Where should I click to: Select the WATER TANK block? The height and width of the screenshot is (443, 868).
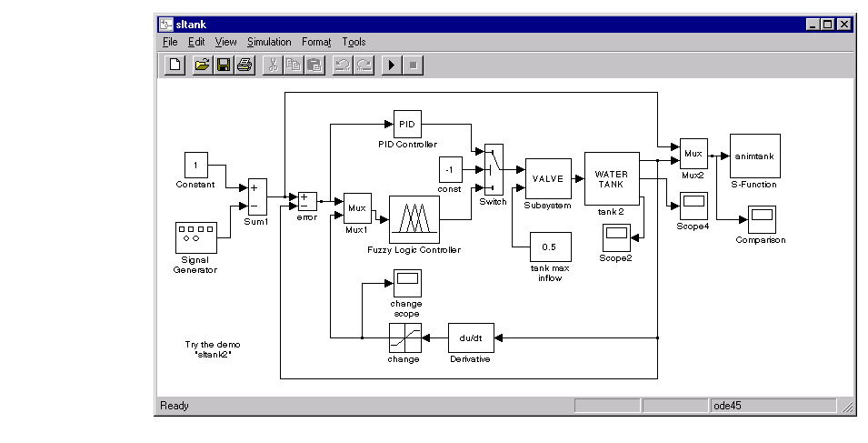(x=612, y=179)
